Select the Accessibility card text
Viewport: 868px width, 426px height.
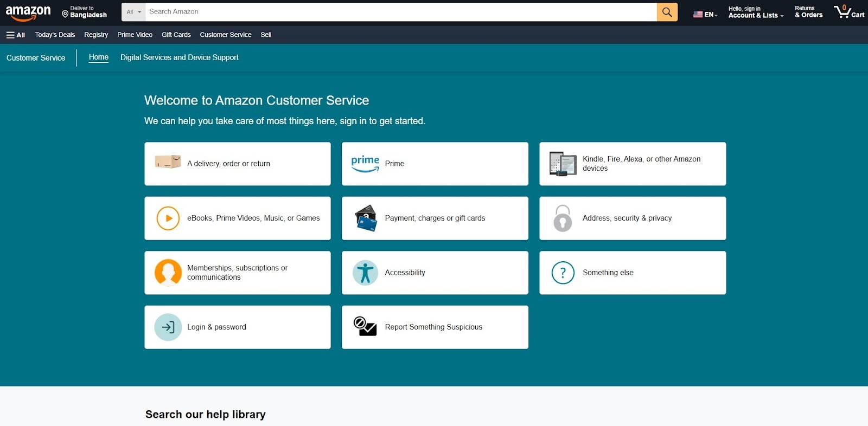405,273
